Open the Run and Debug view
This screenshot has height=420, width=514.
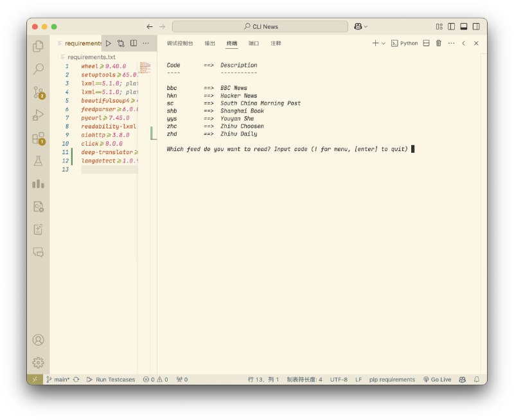[x=39, y=116]
